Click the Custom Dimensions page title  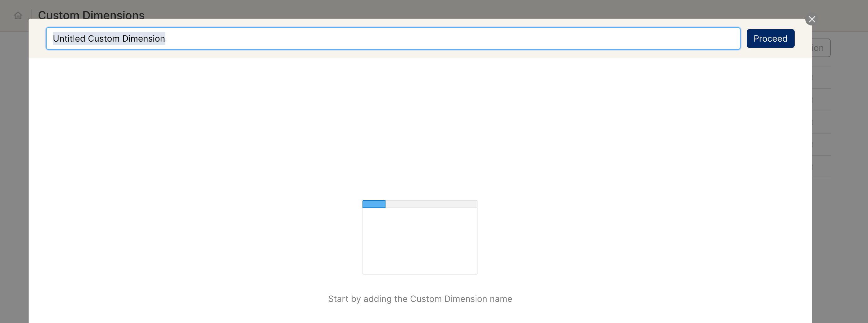tap(91, 15)
